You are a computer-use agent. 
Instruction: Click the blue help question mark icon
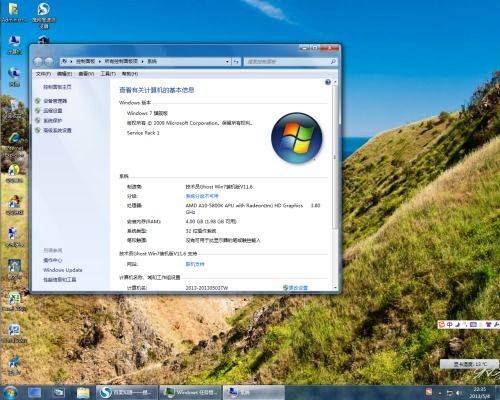click(328, 82)
